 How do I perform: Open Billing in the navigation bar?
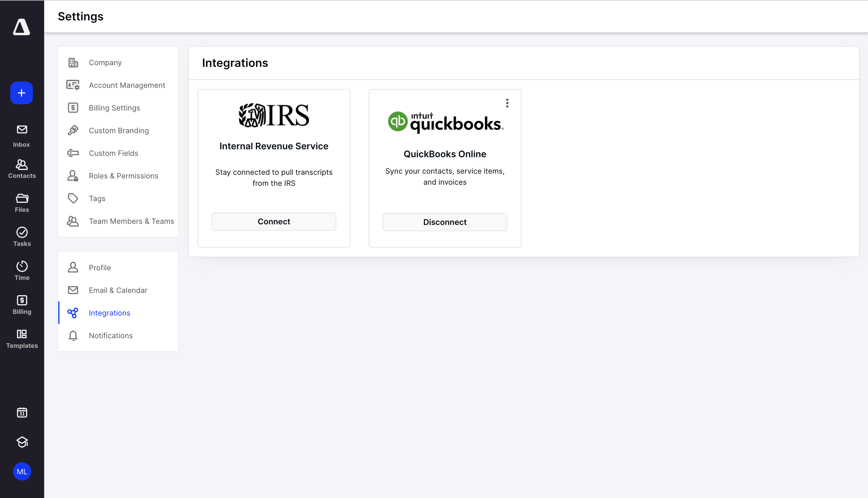tap(22, 305)
